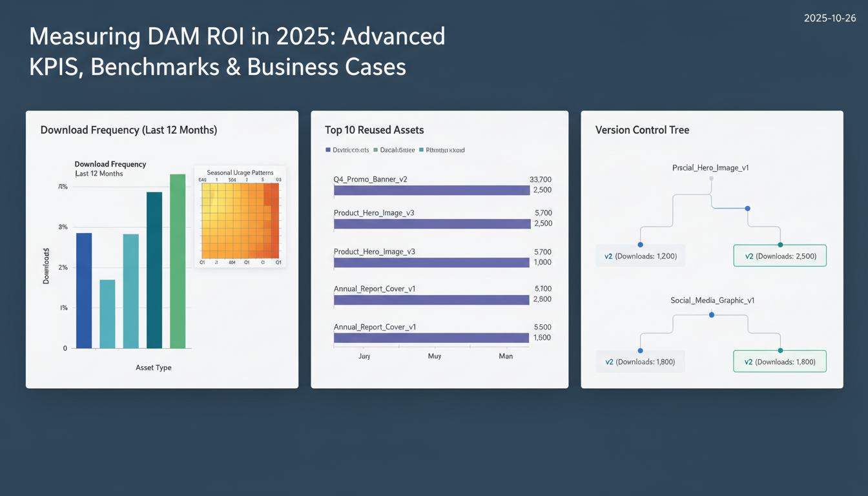This screenshot has height=496, width=868.
Task: Expand the Prscial_Hero_Image_v1 tree root
Action: tap(712, 178)
